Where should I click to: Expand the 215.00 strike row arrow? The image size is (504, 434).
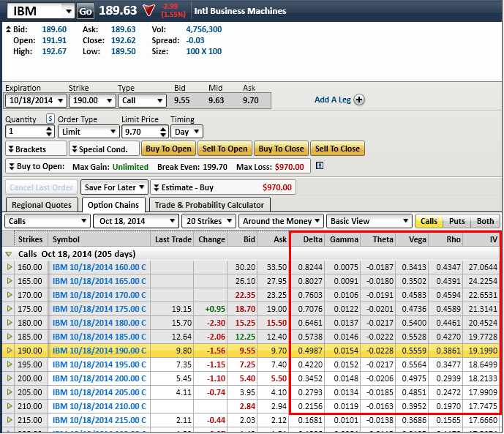coord(10,420)
